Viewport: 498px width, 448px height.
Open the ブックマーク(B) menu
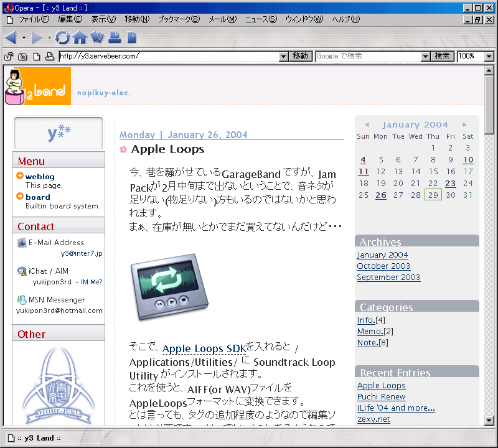click(x=179, y=20)
